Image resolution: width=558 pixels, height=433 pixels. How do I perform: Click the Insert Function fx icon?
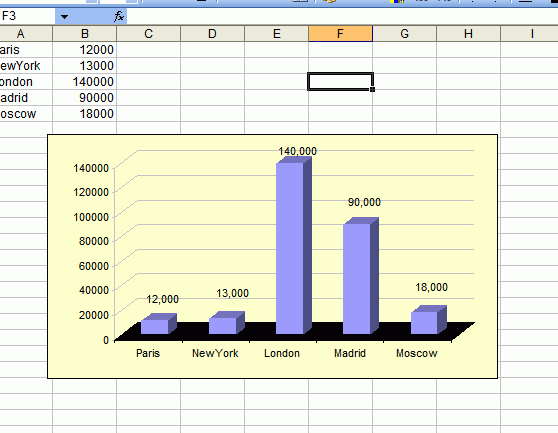pyautogui.click(x=119, y=16)
